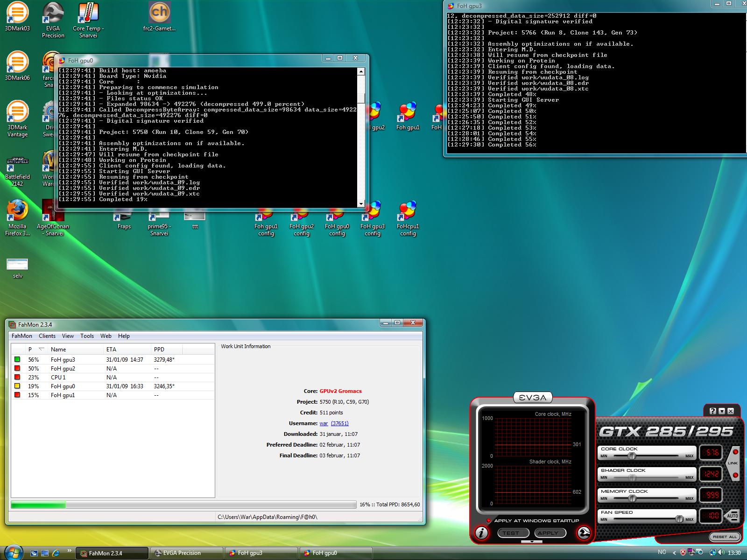Launch the Mozilla Firefox desktop shortcut
Image resolution: width=747 pixels, height=560 pixels.
pyautogui.click(x=17, y=218)
